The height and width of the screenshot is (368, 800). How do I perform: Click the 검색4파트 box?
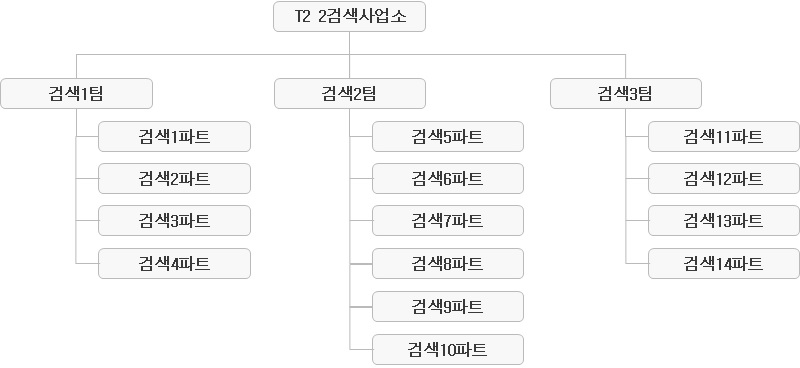pyautogui.click(x=174, y=263)
